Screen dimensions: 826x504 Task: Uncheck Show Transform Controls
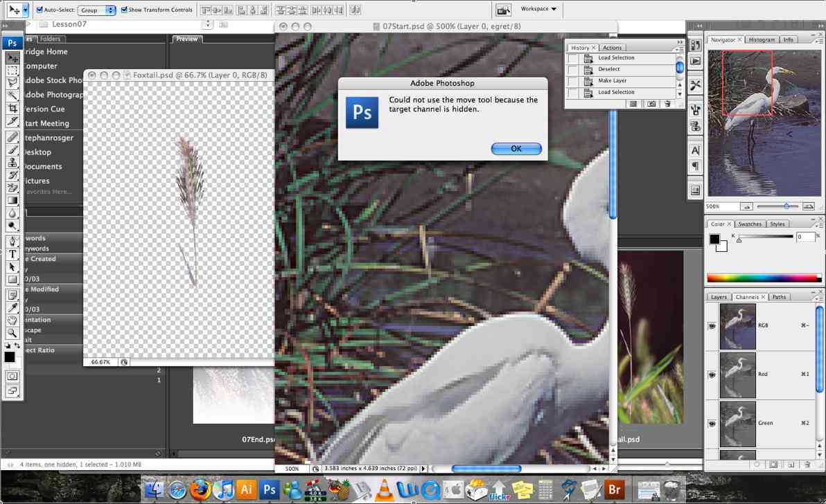coord(124,10)
